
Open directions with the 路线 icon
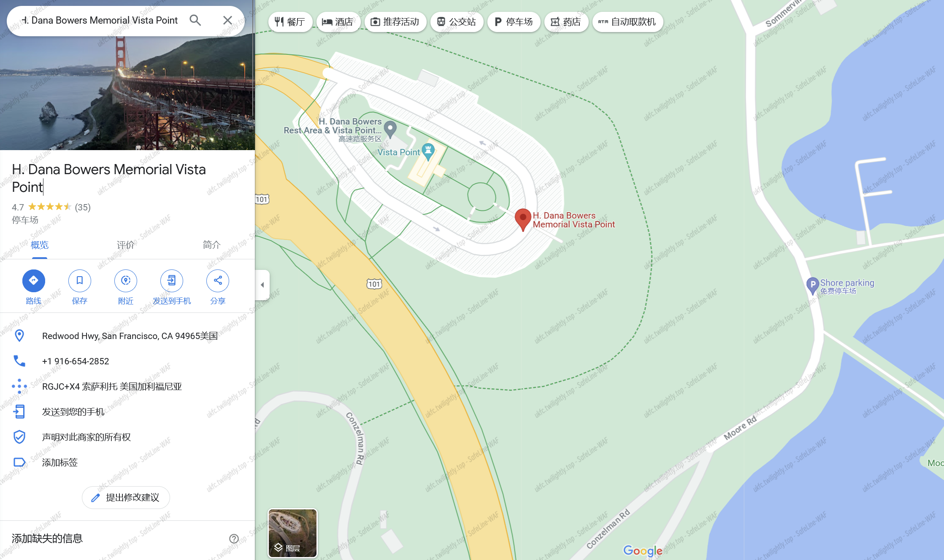pos(34,281)
